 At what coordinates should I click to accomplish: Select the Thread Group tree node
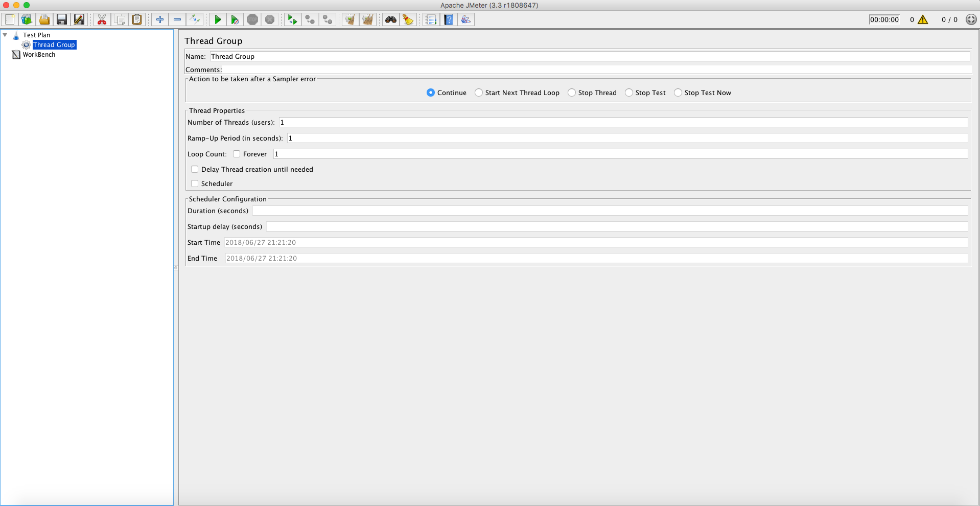(54, 45)
